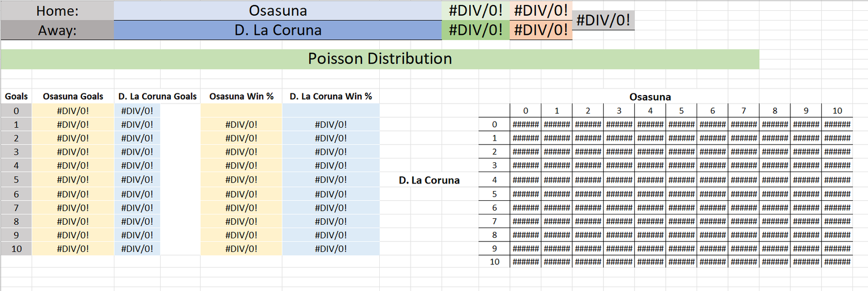Click matrix cell at row 0, column 0
The image size is (868, 291).
pos(526,124)
